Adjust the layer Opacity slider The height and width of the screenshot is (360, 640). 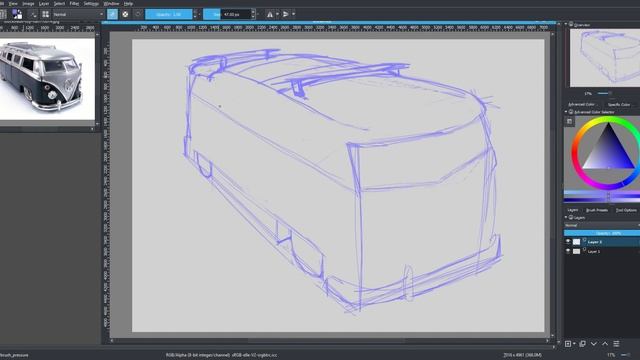coord(602,233)
